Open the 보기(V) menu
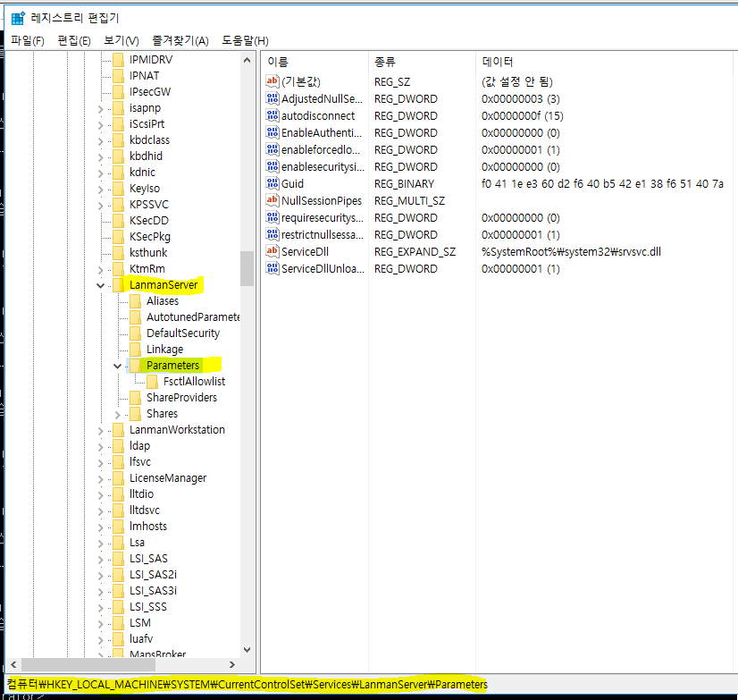The image size is (738, 700). (121, 41)
